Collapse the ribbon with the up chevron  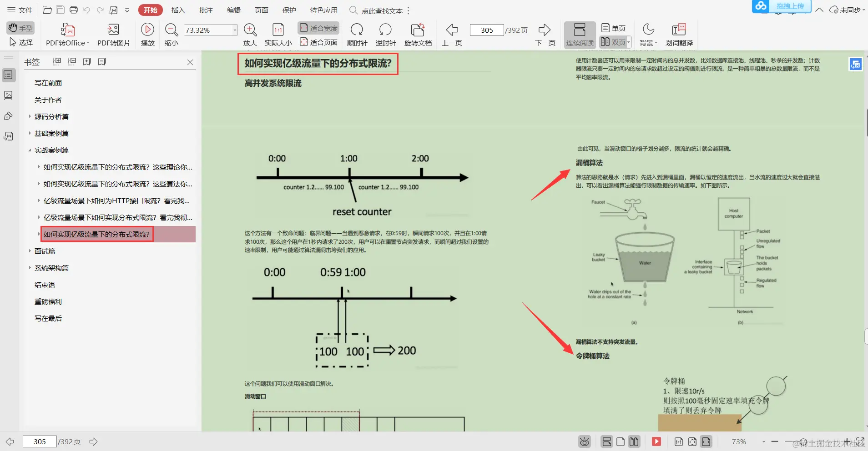click(x=819, y=10)
